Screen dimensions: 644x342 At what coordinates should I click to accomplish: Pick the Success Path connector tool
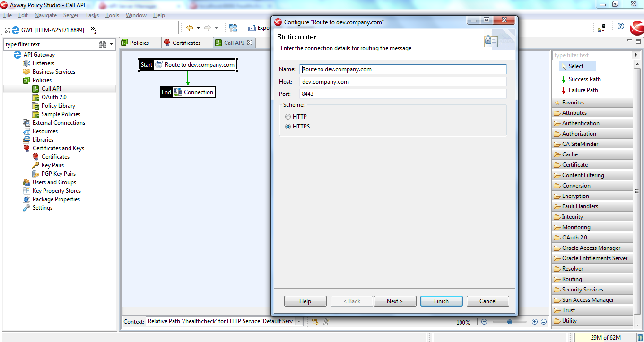point(581,79)
